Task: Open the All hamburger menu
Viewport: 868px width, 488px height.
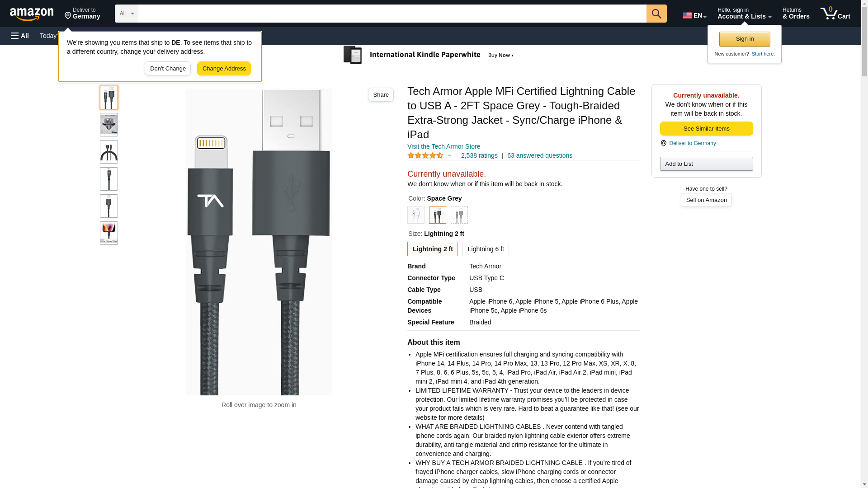Action: pos(20,36)
